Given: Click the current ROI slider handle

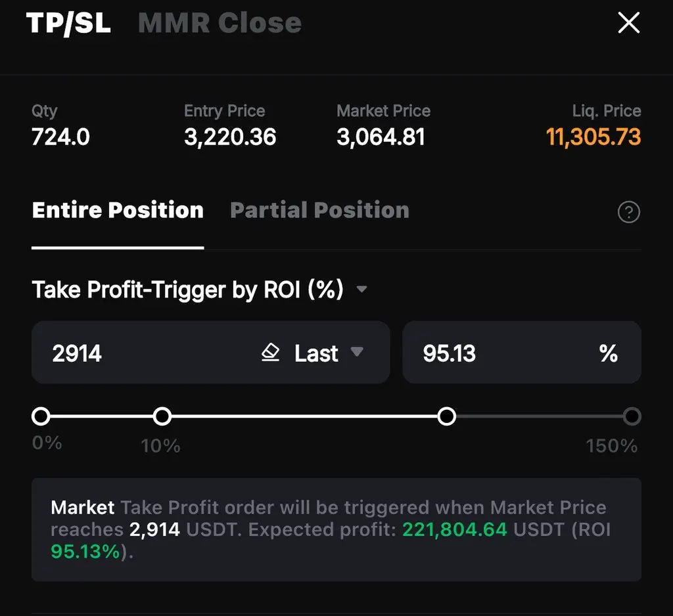Looking at the screenshot, I should click(x=447, y=416).
